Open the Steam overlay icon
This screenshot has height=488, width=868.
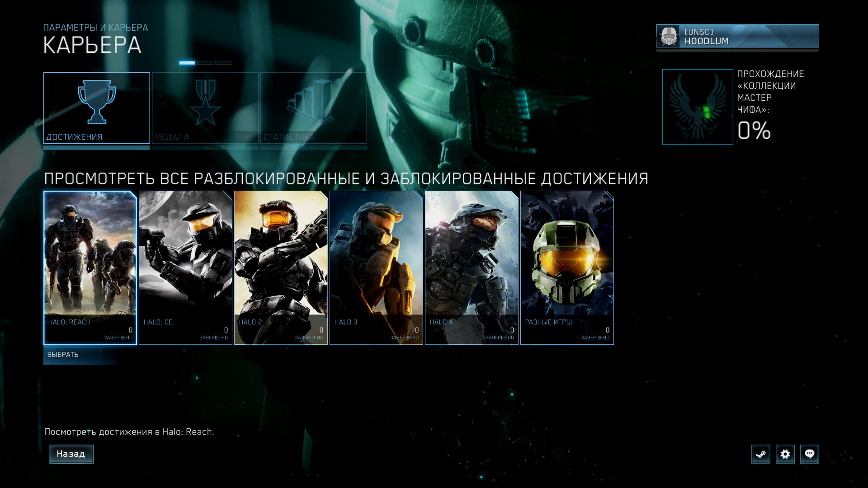(x=761, y=454)
